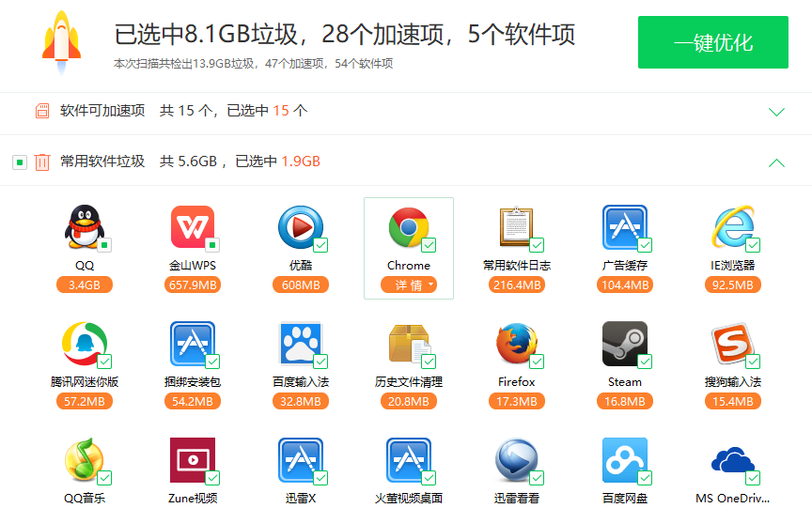
Task: Click the IE浏览器 92.5MB badge
Action: tap(733, 285)
